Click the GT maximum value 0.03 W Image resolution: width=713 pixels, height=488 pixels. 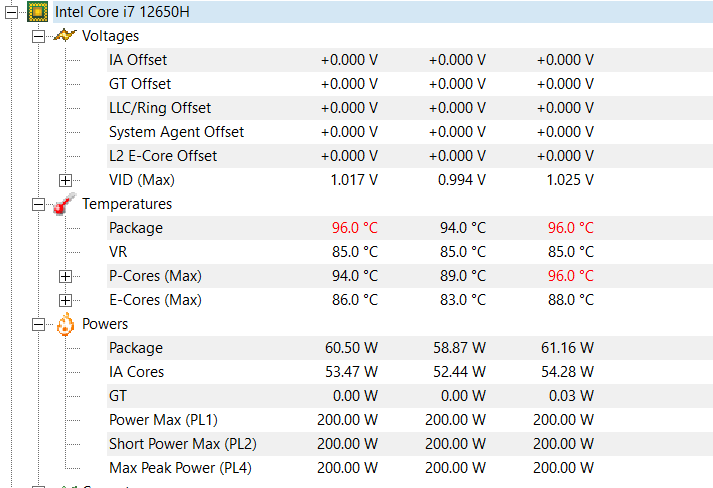(571, 396)
